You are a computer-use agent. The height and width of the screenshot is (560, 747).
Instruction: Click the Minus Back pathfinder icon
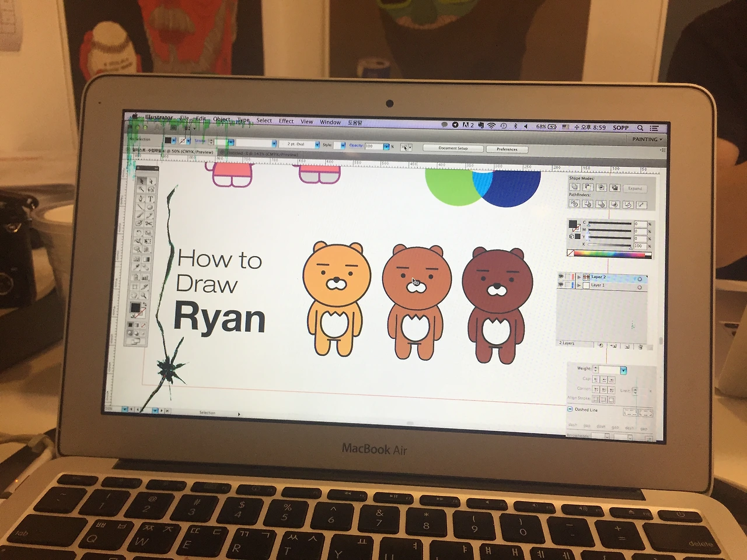[641, 205]
